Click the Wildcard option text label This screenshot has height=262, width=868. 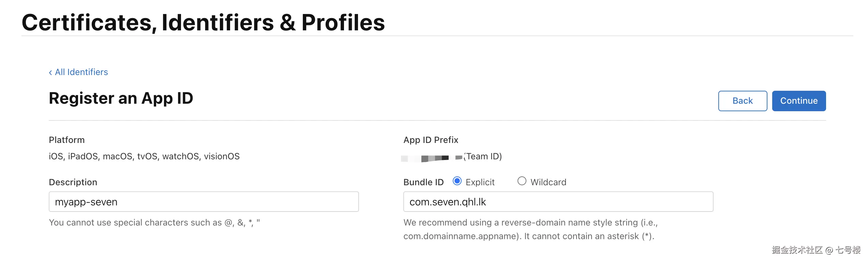pyautogui.click(x=548, y=182)
